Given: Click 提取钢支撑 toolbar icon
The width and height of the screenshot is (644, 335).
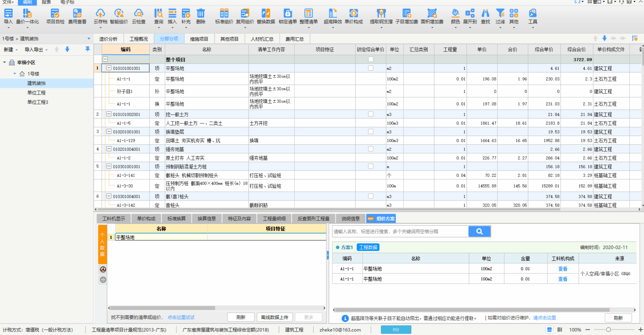Looking at the screenshot, I should tap(381, 16).
